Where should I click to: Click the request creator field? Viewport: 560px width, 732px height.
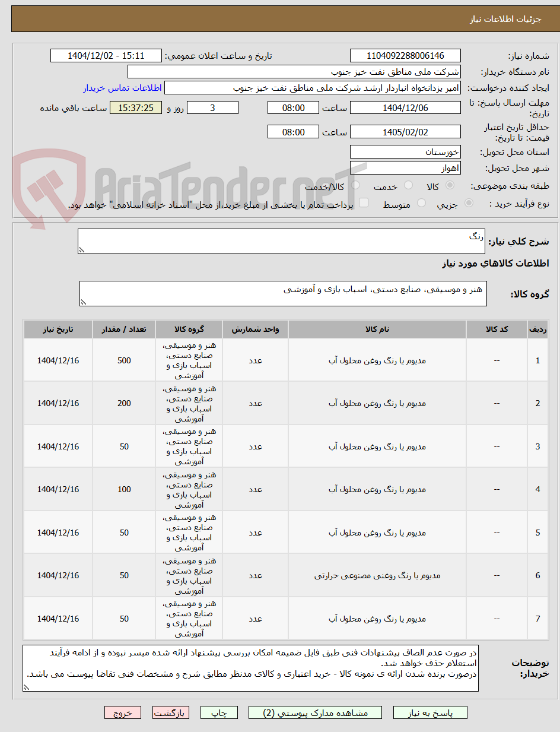pyautogui.click(x=313, y=88)
